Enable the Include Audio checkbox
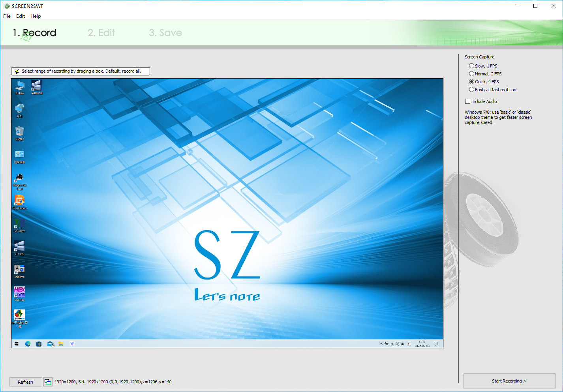The height and width of the screenshot is (392, 563). point(468,101)
